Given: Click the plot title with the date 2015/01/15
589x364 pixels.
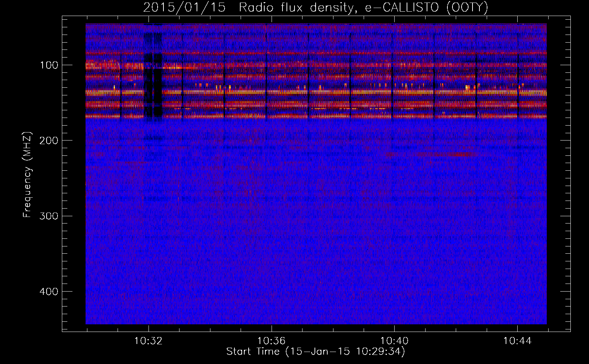Looking at the screenshot, I should click(315, 8).
